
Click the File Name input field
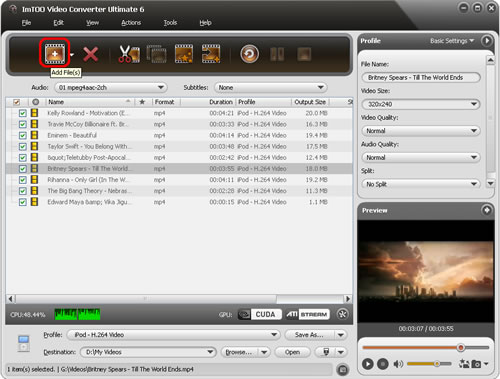coord(421,78)
